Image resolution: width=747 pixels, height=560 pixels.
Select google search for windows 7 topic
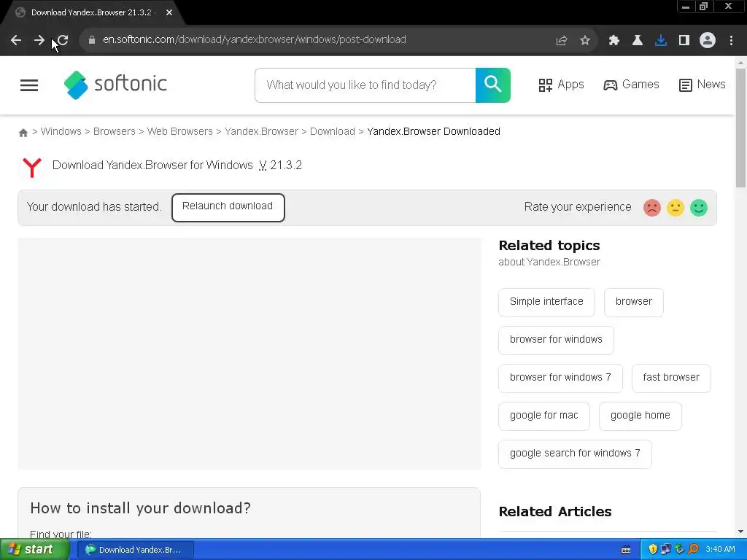point(575,454)
